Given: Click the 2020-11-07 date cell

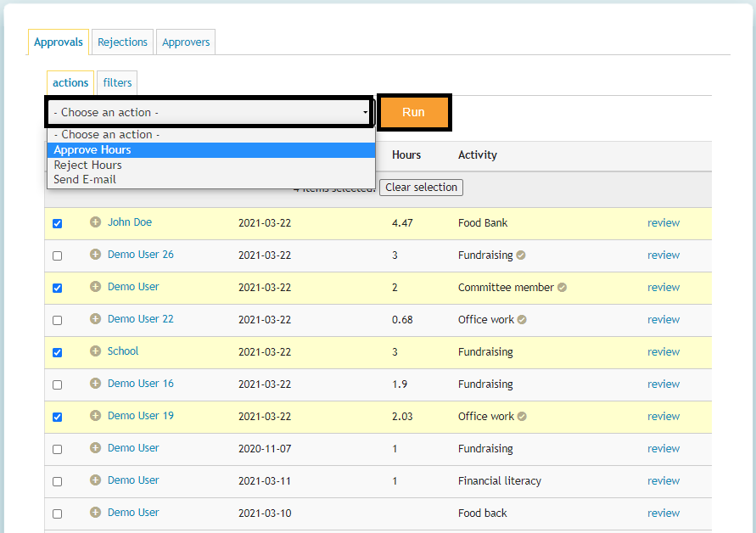Looking at the screenshot, I should (x=265, y=449).
